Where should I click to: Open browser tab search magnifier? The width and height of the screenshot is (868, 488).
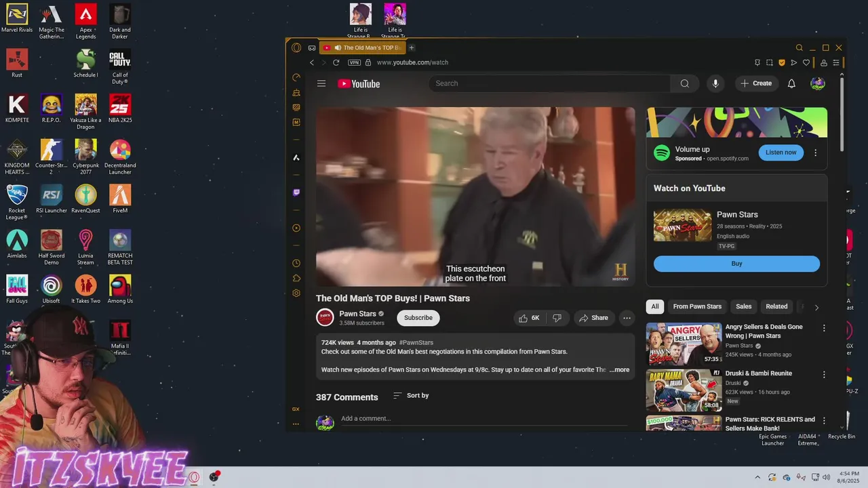click(x=800, y=47)
